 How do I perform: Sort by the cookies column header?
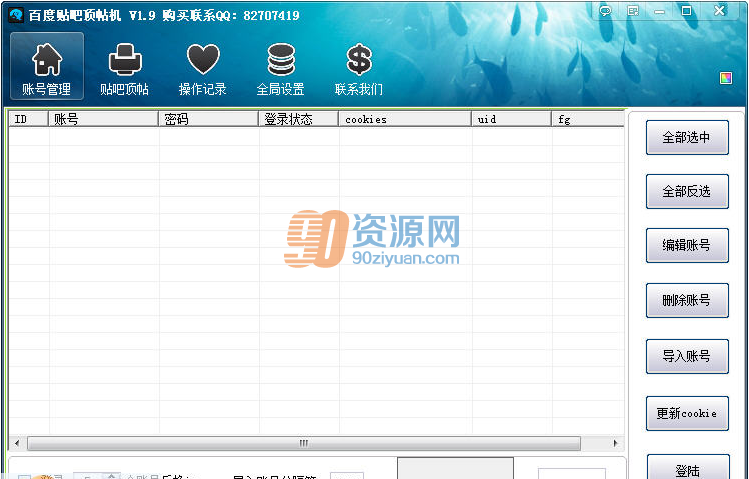coord(405,119)
